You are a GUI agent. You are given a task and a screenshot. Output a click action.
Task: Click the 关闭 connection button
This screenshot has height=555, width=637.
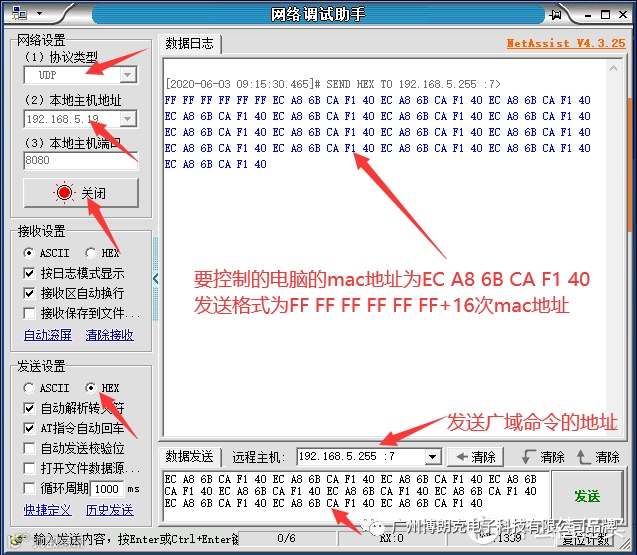point(81,193)
